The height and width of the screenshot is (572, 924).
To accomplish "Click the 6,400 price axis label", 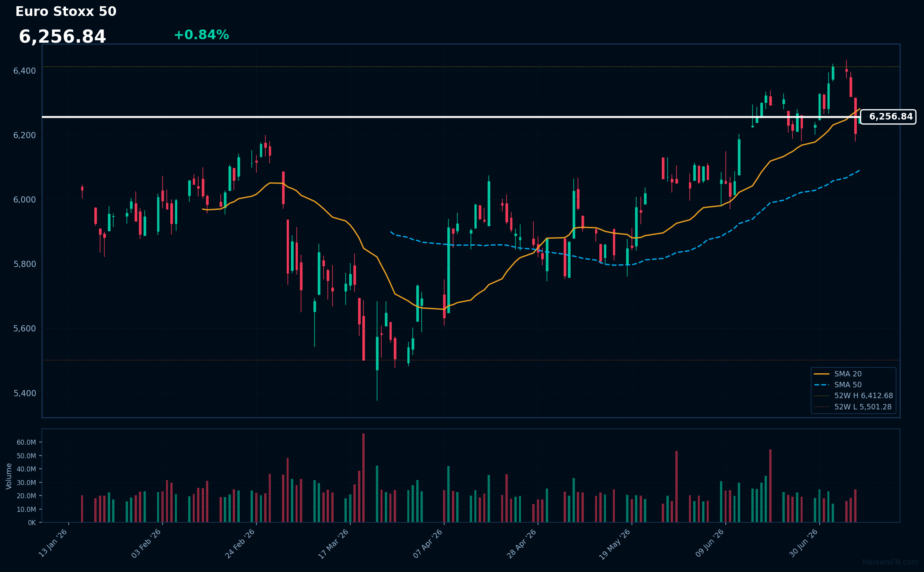I will (24, 71).
